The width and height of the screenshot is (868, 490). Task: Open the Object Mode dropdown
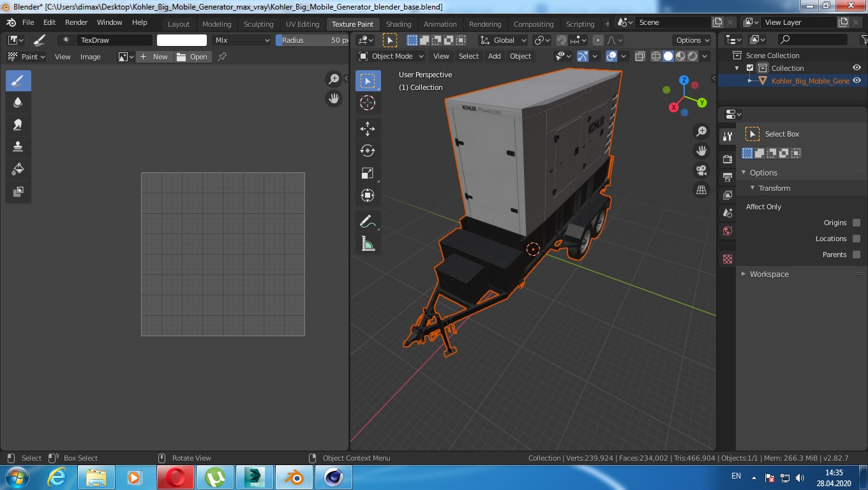[x=391, y=56]
